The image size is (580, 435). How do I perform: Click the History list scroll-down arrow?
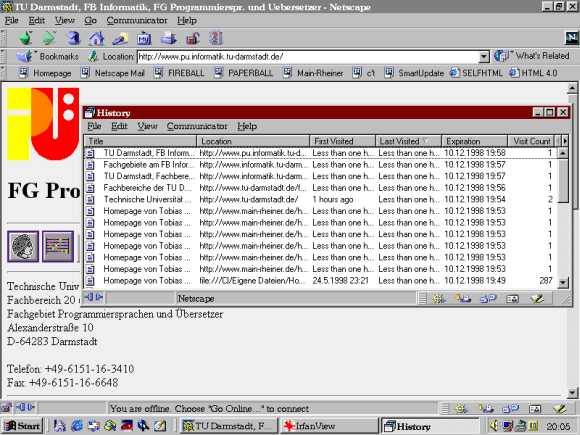tap(563, 283)
